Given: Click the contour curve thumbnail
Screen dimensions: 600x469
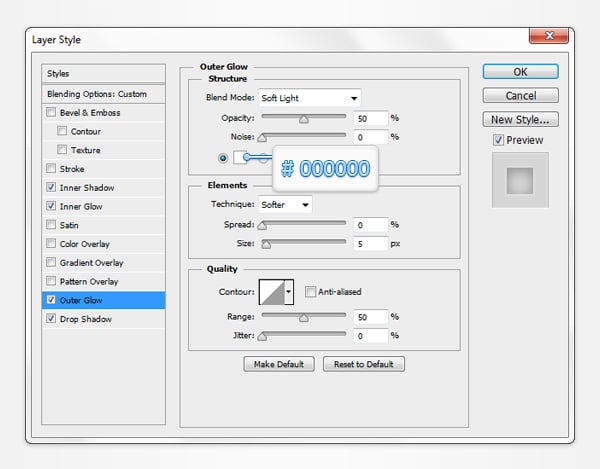Looking at the screenshot, I should pos(271,291).
